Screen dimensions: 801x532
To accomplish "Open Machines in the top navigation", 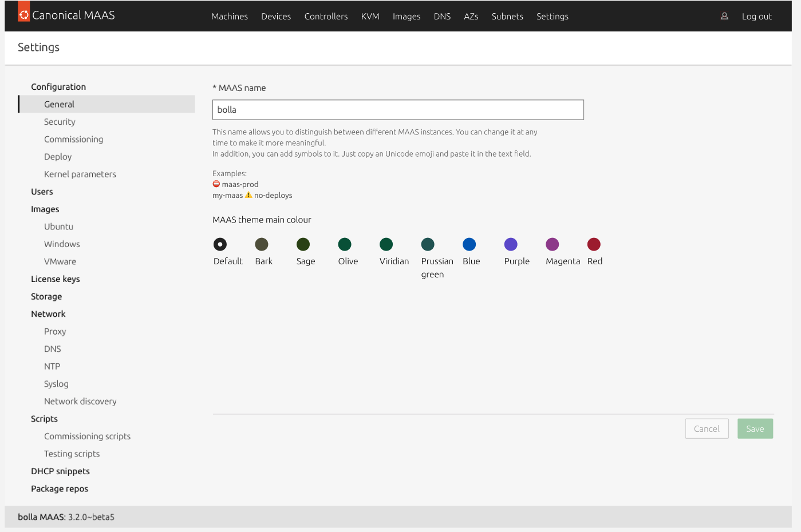I will [x=230, y=17].
